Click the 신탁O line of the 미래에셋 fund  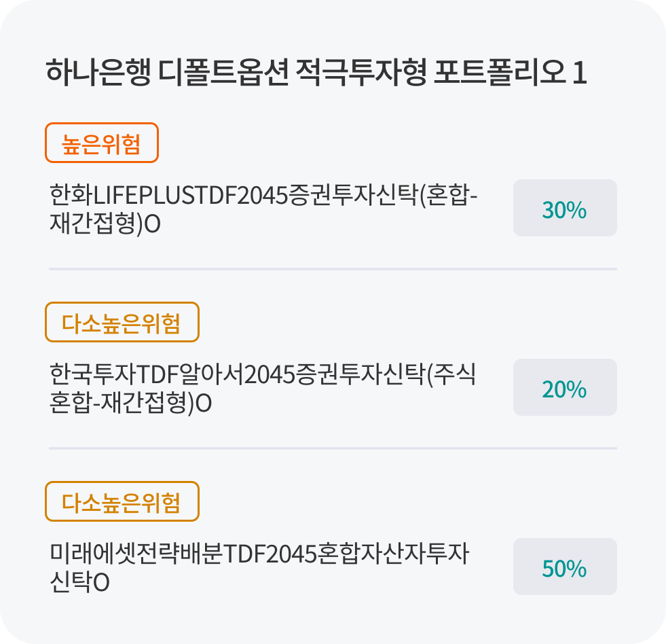(79, 582)
